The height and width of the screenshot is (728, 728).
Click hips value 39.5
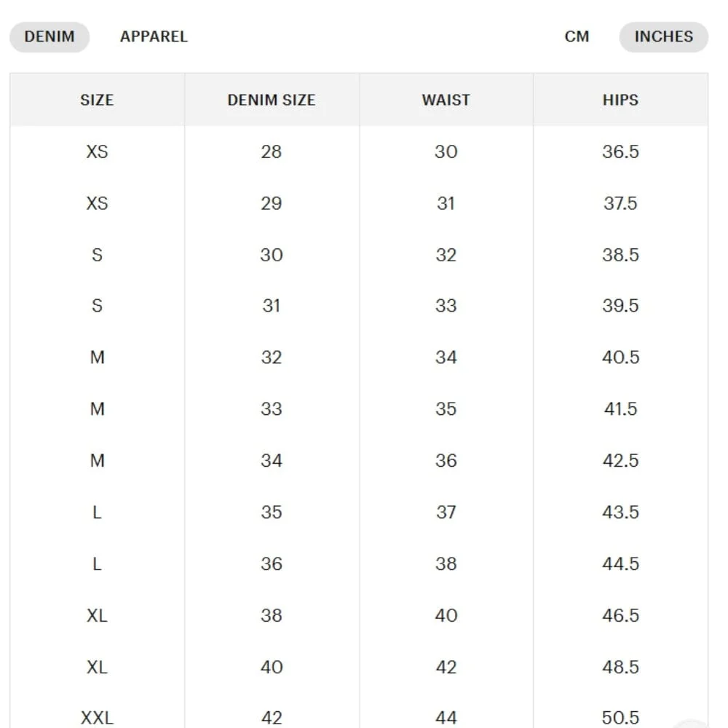point(620,306)
